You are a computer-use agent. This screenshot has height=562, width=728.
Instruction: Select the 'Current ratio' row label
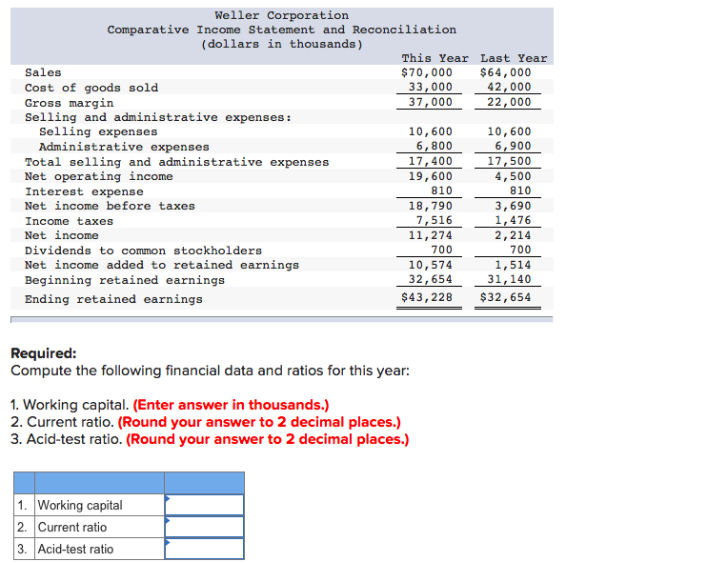click(x=72, y=527)
